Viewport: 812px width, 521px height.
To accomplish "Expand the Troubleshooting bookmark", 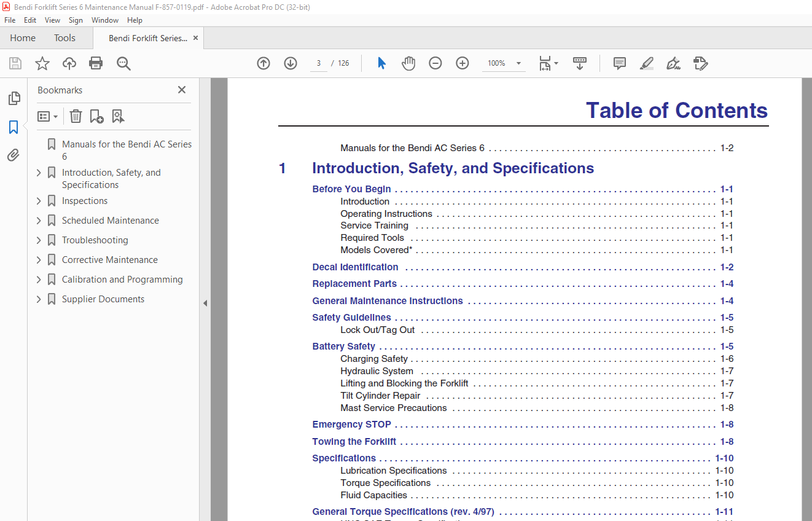I will (39, 240).
